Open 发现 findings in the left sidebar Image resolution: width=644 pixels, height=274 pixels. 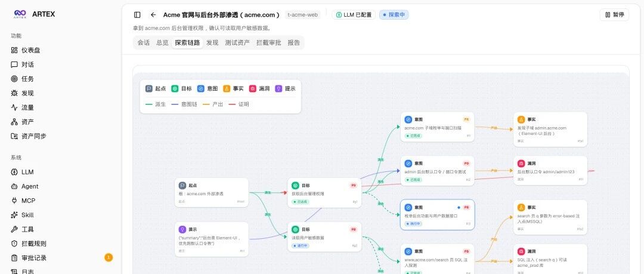coord(22,93)
